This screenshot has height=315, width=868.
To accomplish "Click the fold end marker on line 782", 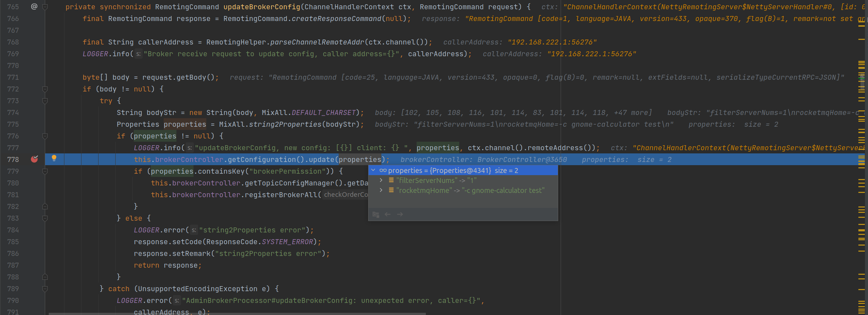I will pyautogui.click(x=45, y=206).
